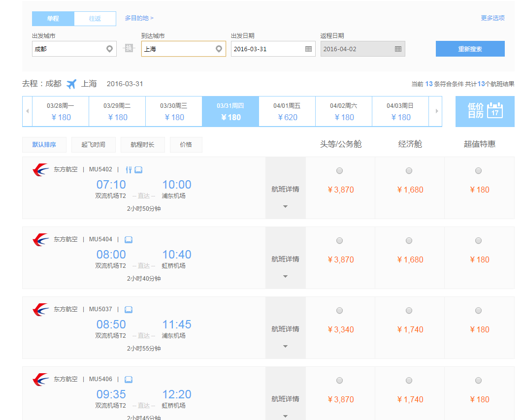Click the seat icon on flight MU5037
The image size is (524, 420).
click(129, 309)
